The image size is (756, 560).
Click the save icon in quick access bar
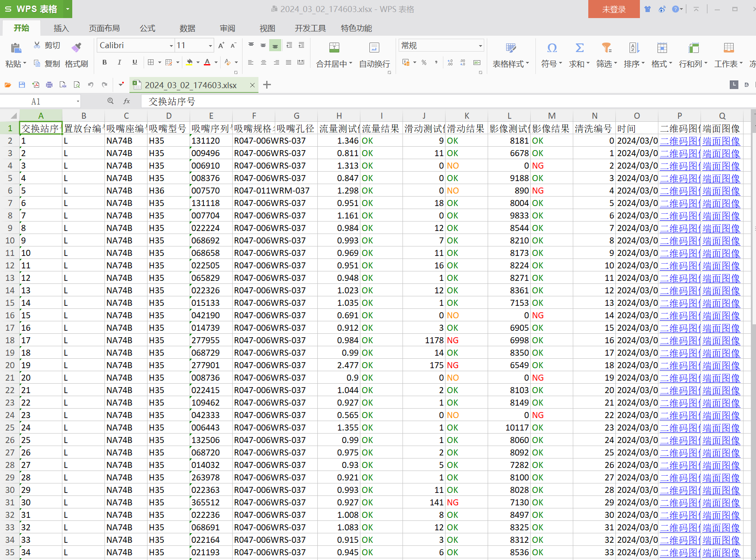(x=22, y=85)
